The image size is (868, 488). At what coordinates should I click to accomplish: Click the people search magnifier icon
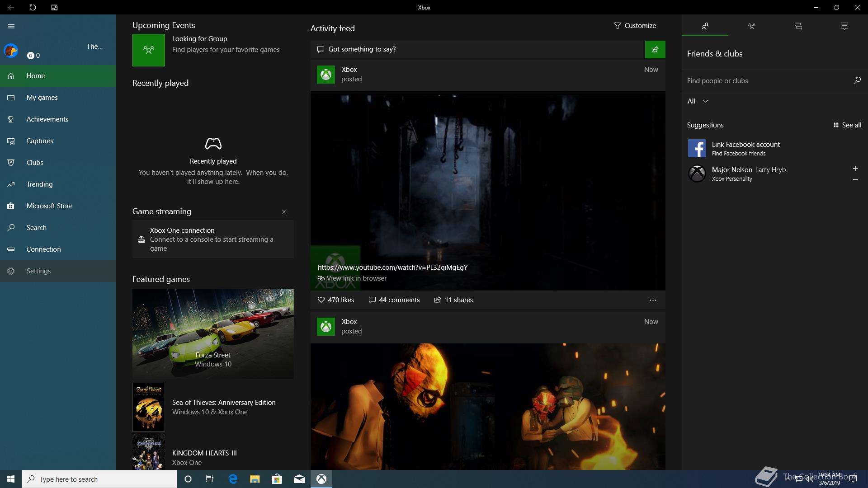click(x=857, y=80)
